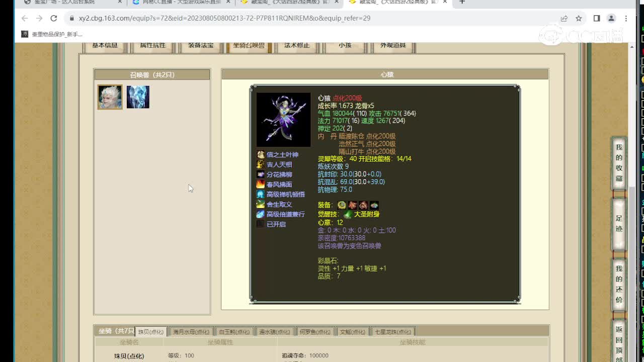Click the first green ring equipment icon
644x362 pixels.
342,205
